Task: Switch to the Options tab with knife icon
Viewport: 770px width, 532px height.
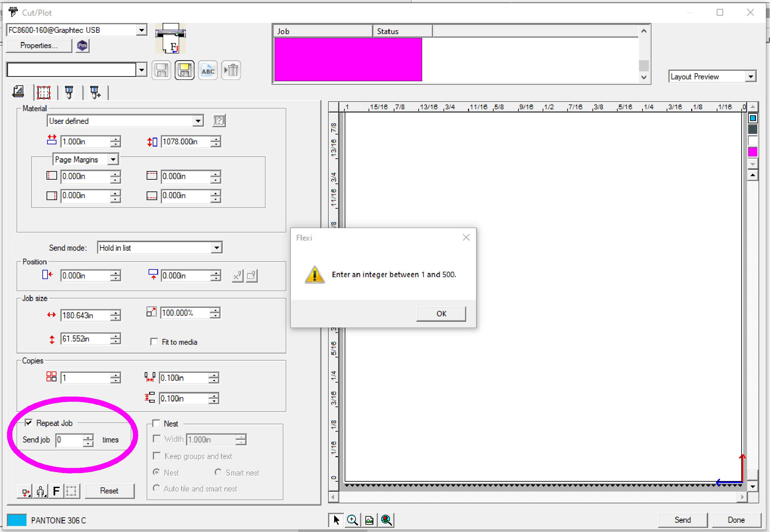Action: tap(69, 92)
